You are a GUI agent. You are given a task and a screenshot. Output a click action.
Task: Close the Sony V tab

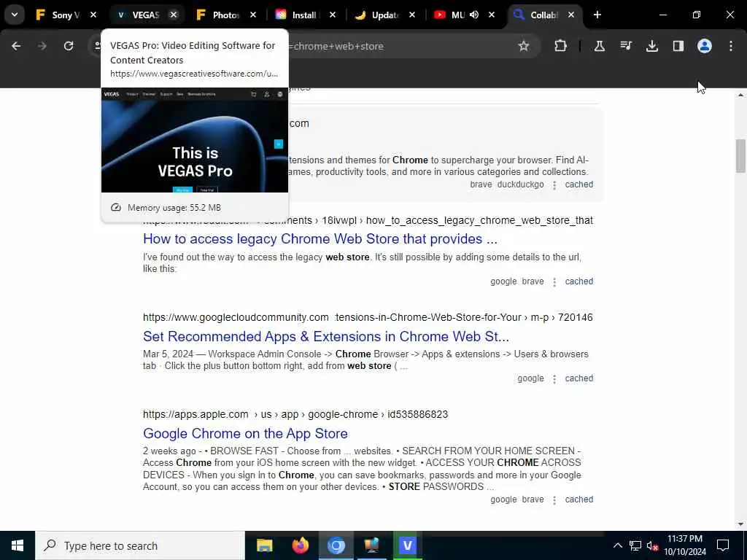pos(93,15)
